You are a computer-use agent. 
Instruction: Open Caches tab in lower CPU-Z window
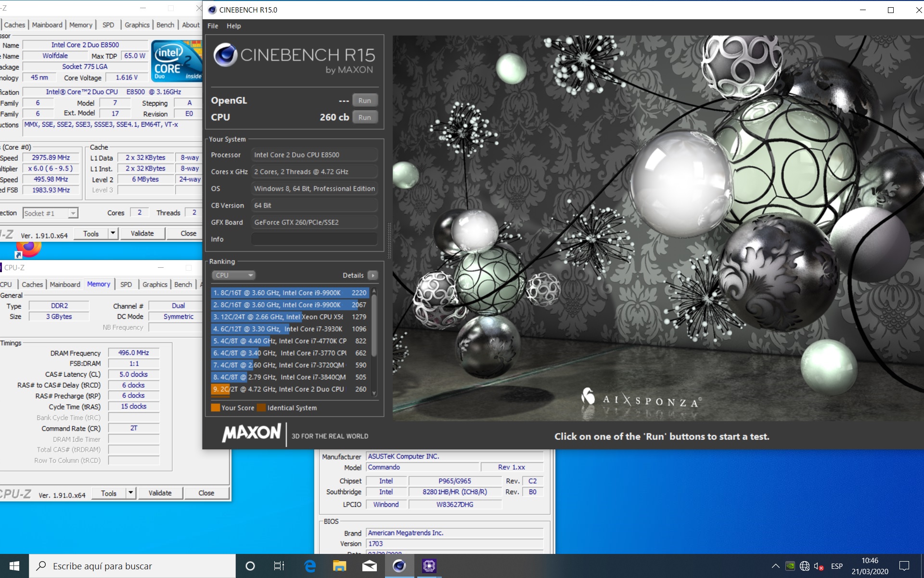pyautogui.click(x=32, y=285)
